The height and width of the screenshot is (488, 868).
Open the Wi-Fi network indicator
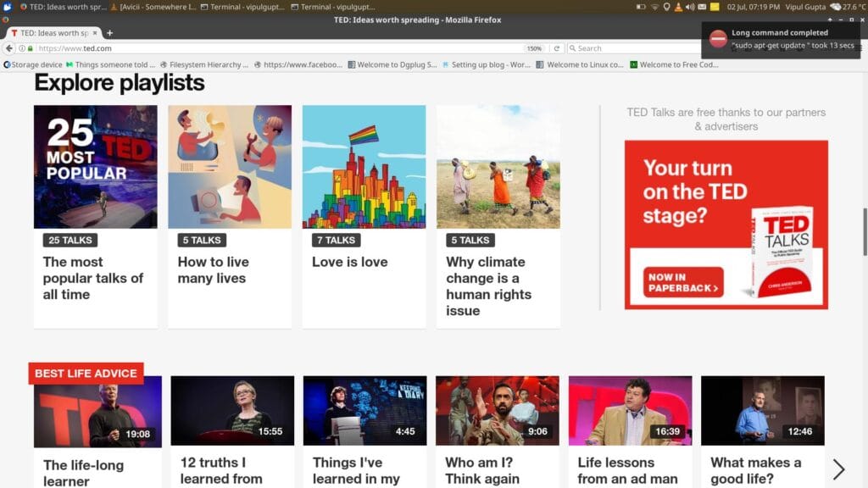click(655, 7)
